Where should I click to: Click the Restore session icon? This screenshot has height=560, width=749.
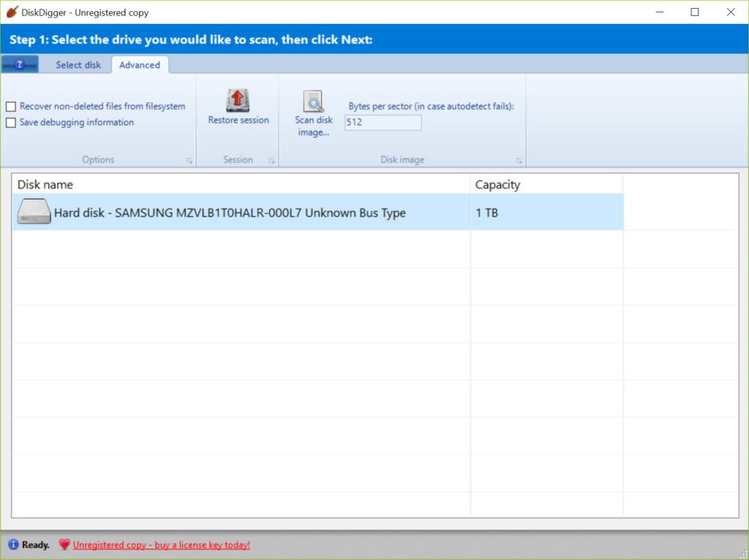click(238, 100)
